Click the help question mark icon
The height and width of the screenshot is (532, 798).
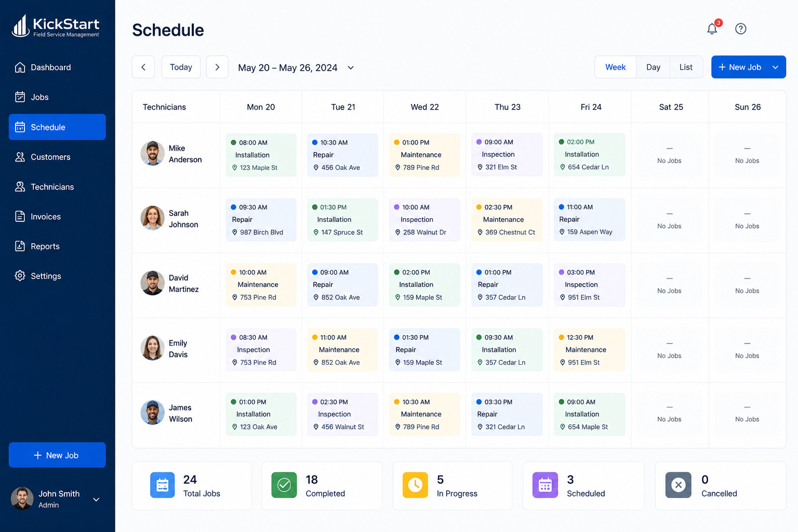[x=741, y=29]
